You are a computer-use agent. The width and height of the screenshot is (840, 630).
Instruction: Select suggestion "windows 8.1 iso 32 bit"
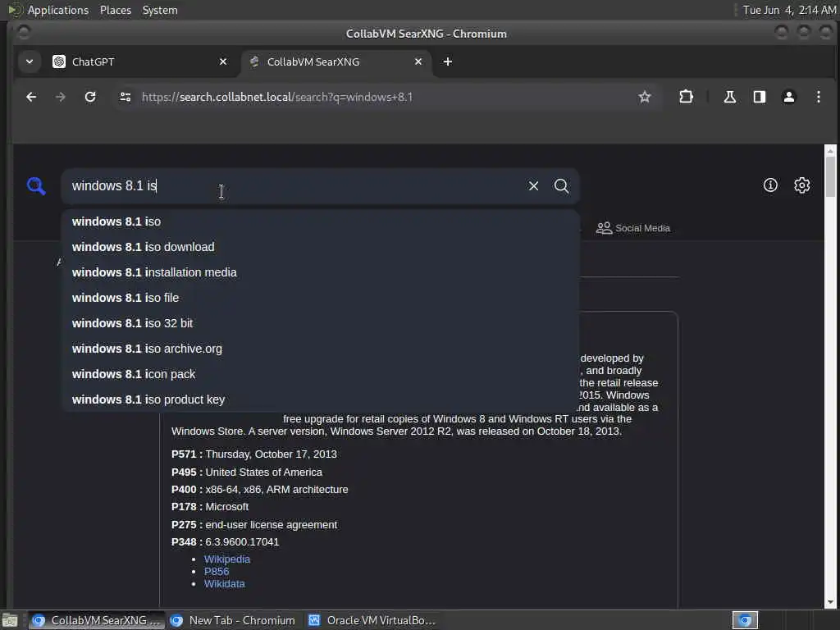(321, 323)
